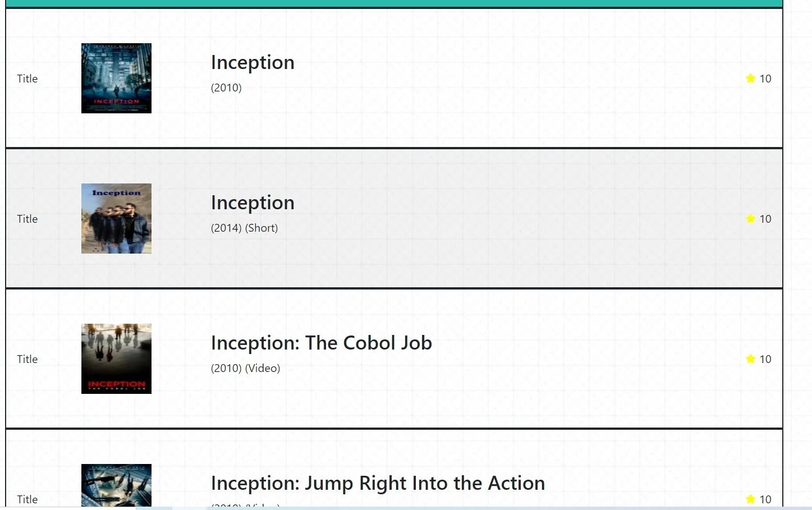Click the "(2010) (Video)" text
This screenshot has height=510, width=812.
click(x=245, y=368)
